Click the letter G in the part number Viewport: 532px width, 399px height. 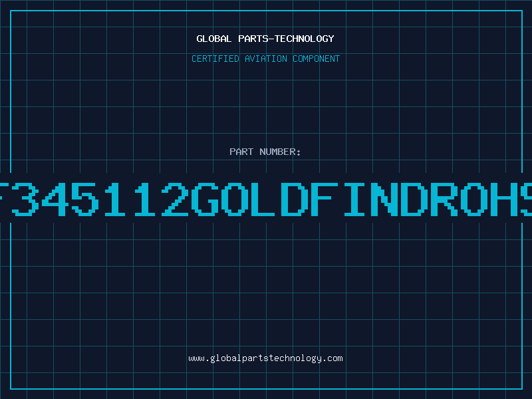click(x=205, y=199)
